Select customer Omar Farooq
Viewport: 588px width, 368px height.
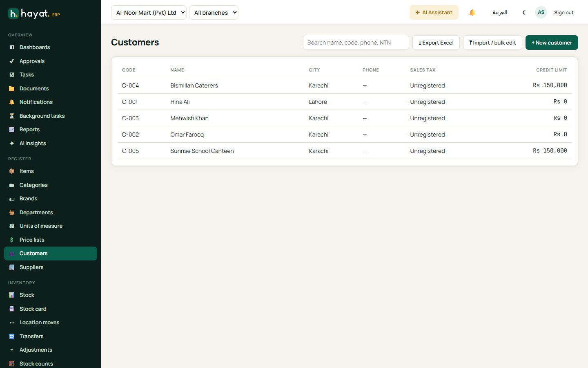coord(345,135)
